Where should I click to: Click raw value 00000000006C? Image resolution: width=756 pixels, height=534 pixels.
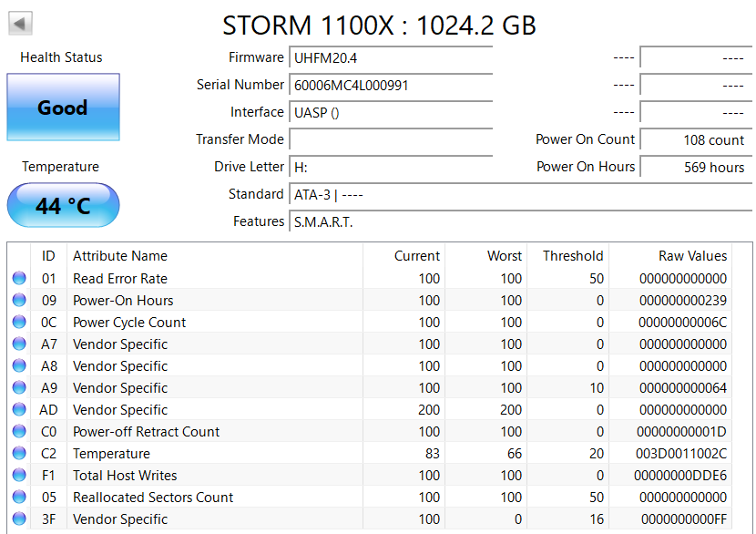pos(683,322)
